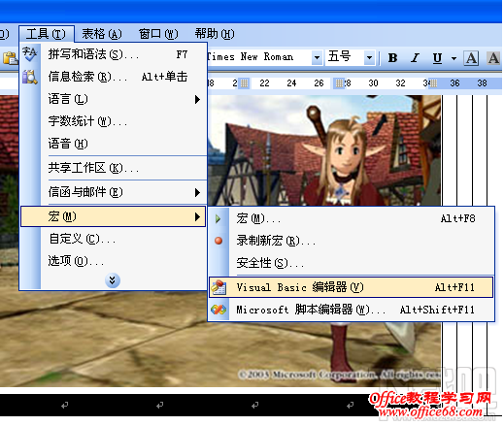Open the 窗口(W) menu

coord(158,34)
